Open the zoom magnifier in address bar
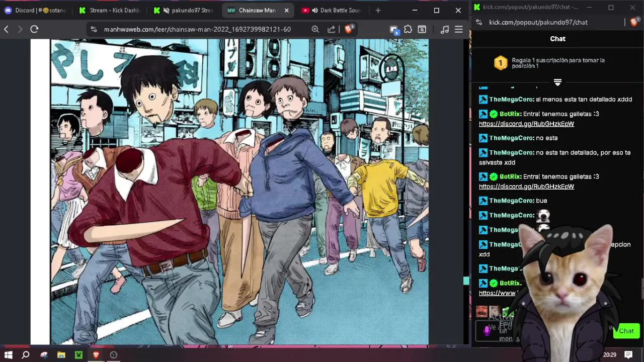Viewport: 644px width, 362px height. [x=315, y=29]
